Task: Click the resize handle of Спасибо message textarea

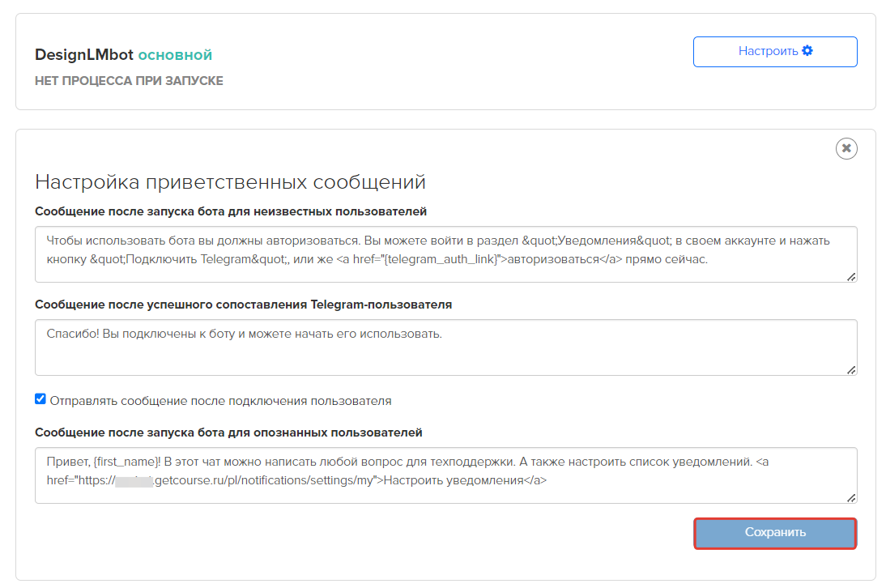Action: pos(851,370)
